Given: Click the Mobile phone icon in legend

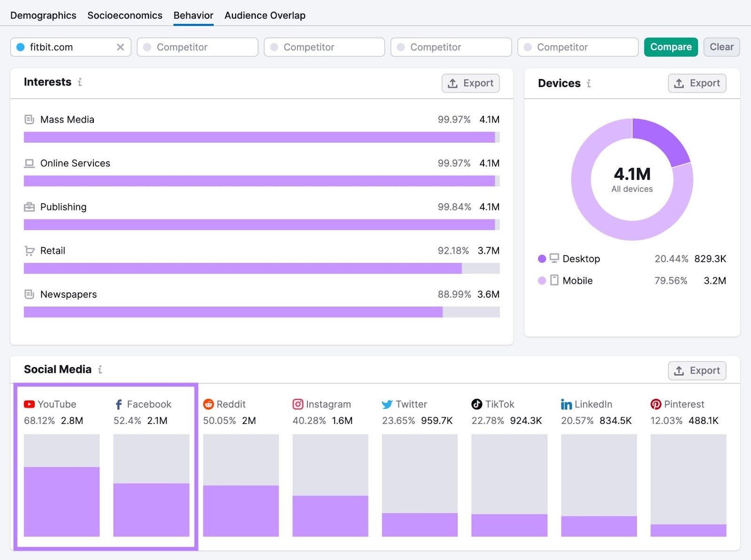Looking at the screenshot, I should point(554,280).
